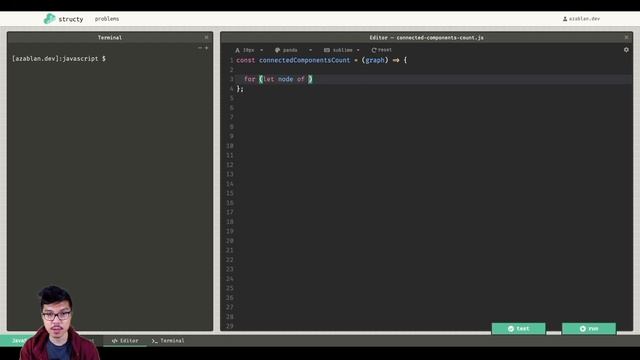
Task: Focus the terminal prompt input
Action: click(59, 59)
